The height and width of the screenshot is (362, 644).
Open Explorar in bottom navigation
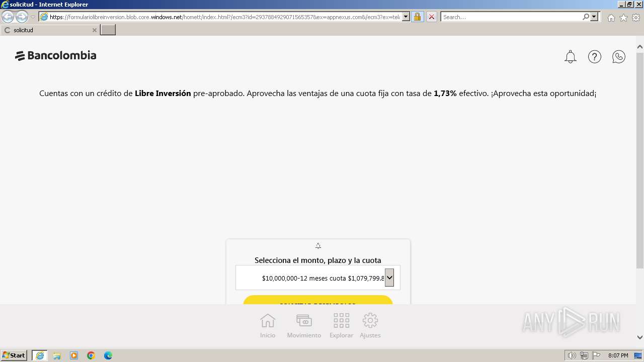click(x=341, y=325)
